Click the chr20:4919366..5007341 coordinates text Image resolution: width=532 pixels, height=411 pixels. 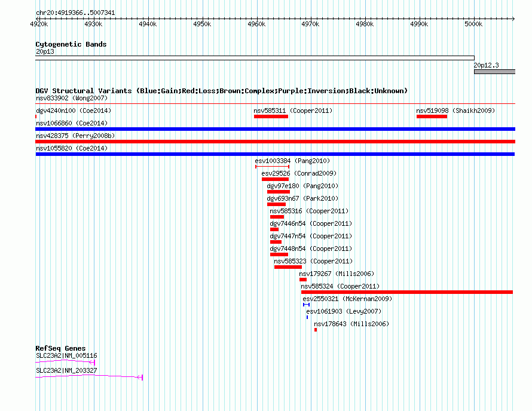point(75,13)
